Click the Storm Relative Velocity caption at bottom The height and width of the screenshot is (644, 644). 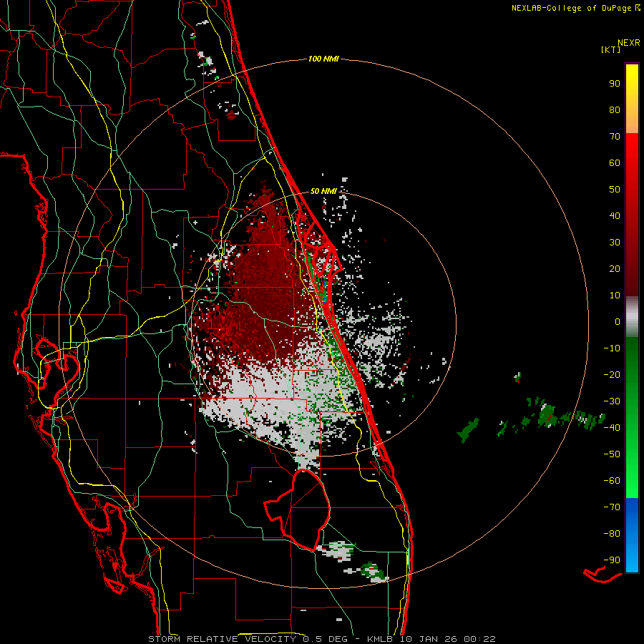pos(322,639)
